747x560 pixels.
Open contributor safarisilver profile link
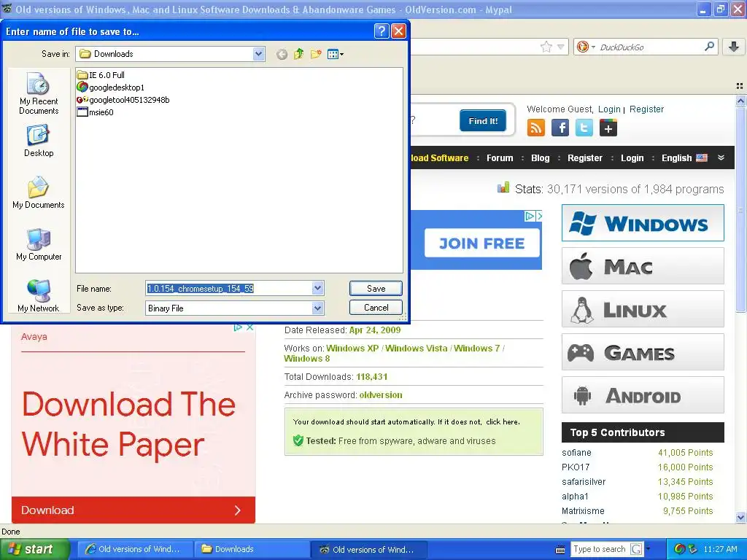coord(584,481)
